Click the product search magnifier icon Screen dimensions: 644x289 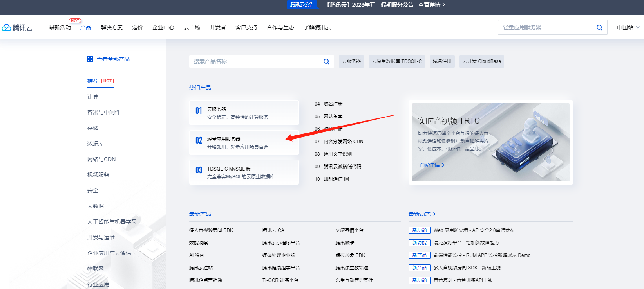tap(326, 61)
